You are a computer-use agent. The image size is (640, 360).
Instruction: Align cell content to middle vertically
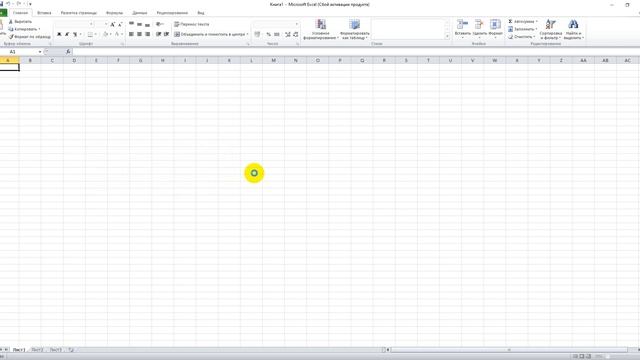[140, 24]
